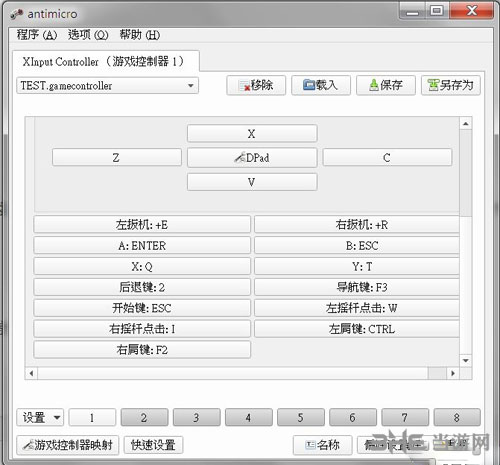
Task: Click the 快速设置 quick set button
Action: pyautogui.click(x=153, y=445)
